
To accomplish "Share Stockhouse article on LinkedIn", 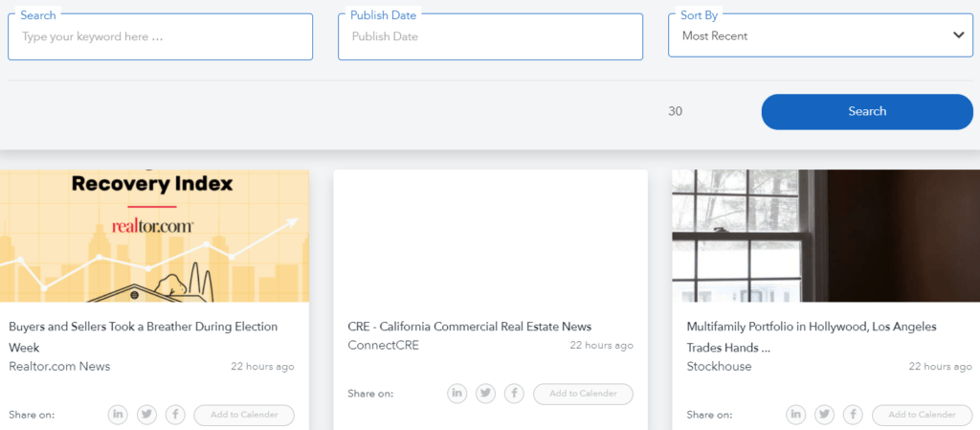I will pyautogui.click(x=796, y=415).
